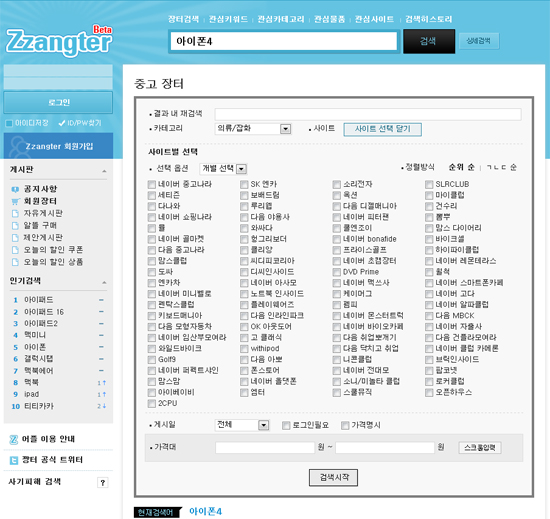Open popular search 아이패드 16
Viewport: 550px width, 519px height.
click(44, 312)
